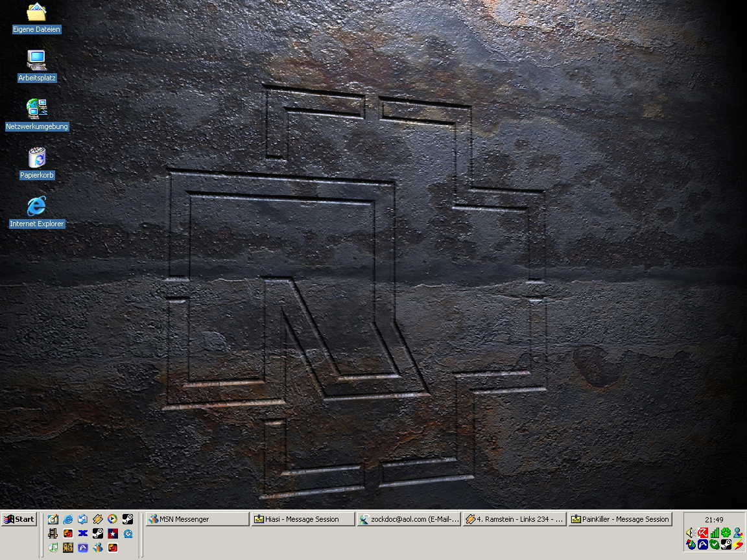
Task: Switch to 4. Ramstein - Links 234 window
Action: (514, 519)
